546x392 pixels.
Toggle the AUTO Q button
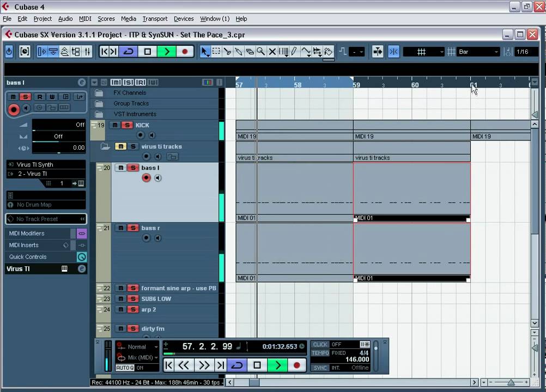pos(125,368)
